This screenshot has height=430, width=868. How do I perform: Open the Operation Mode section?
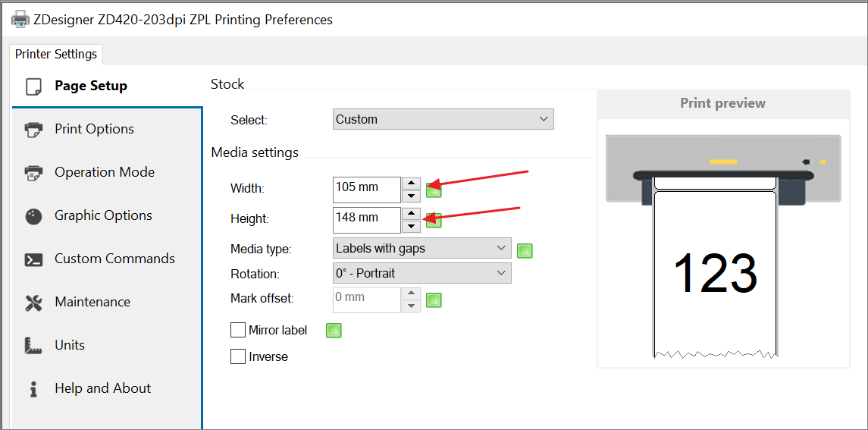(107, 172)
